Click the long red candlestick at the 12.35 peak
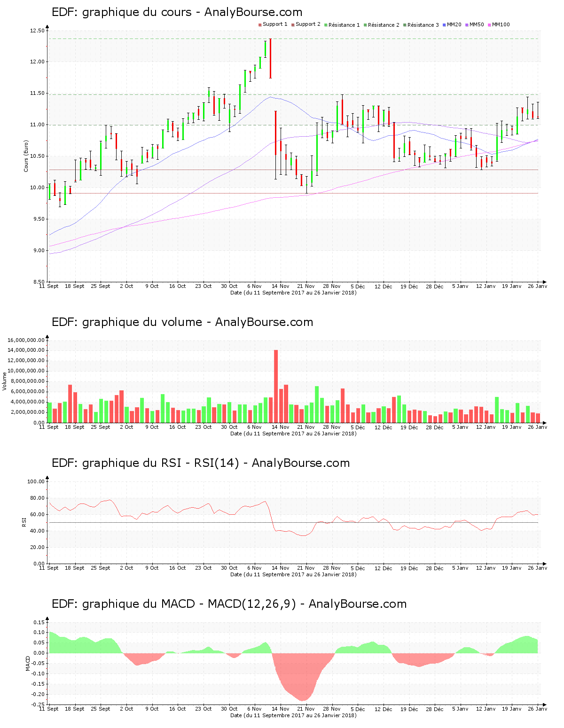The height and width of the screenshot is (728, 564). coord(270,58)
